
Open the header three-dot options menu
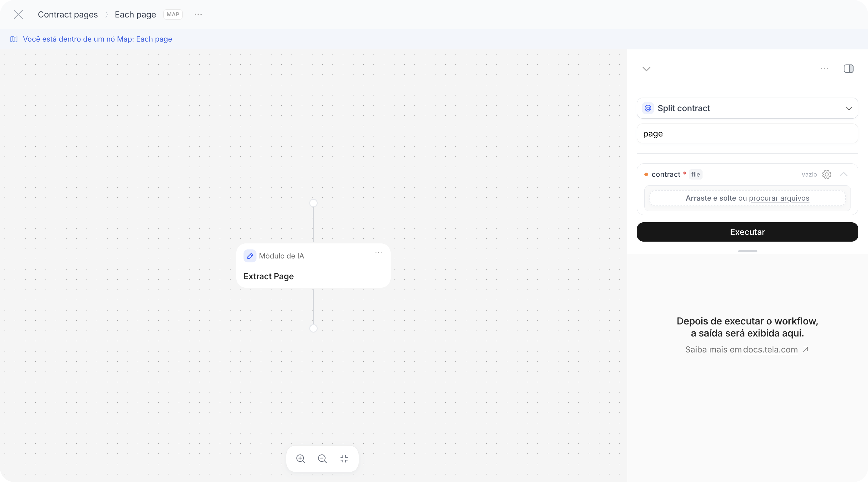coord(198,14)
